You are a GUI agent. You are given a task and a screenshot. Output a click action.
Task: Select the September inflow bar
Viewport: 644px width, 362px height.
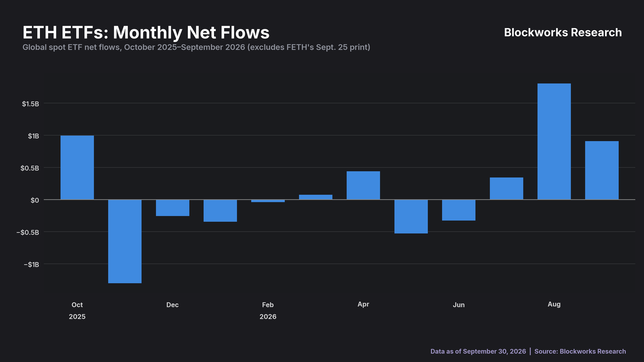pyautogui.click(x=602, y=170)
